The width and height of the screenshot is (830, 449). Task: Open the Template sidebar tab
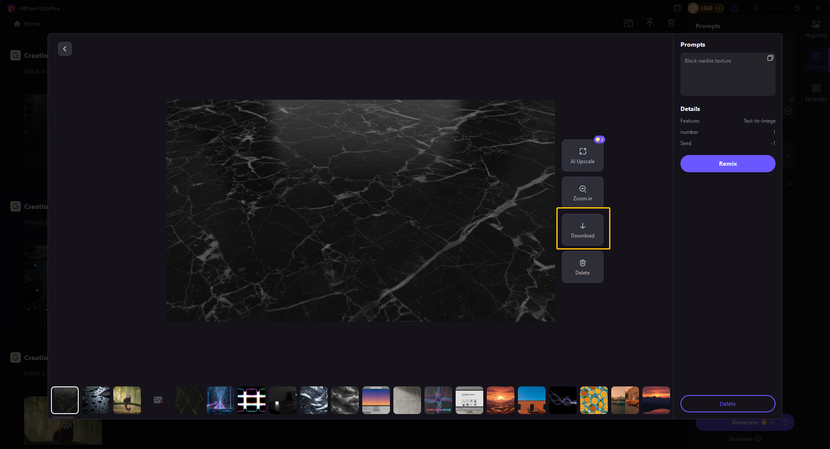(x=816, y=92)
